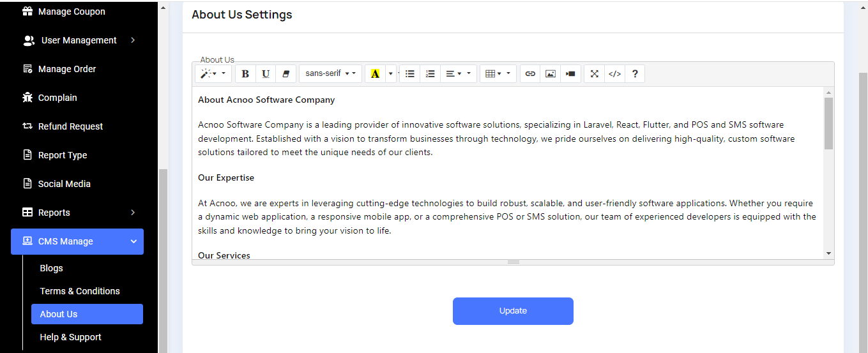Image resolution: width=868 pixels, height=353 pixels.
Task: Open the editor help dialog
Action: click(x=635, y=74)
